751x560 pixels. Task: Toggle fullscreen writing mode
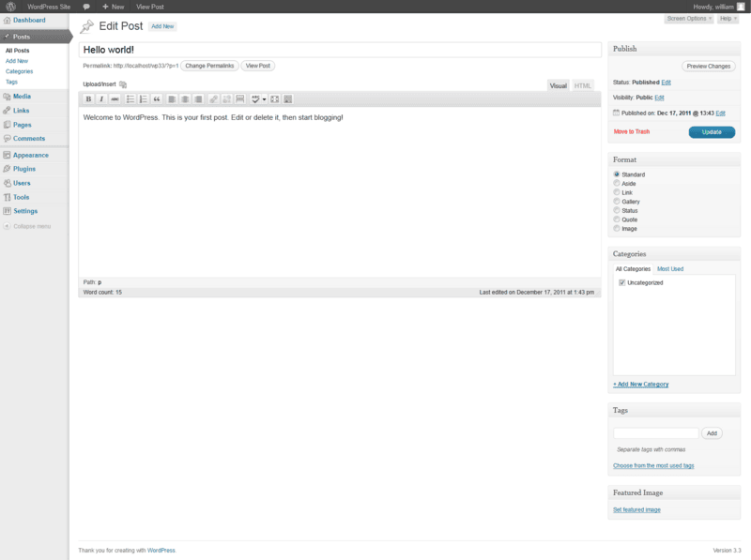coord(274,99)
